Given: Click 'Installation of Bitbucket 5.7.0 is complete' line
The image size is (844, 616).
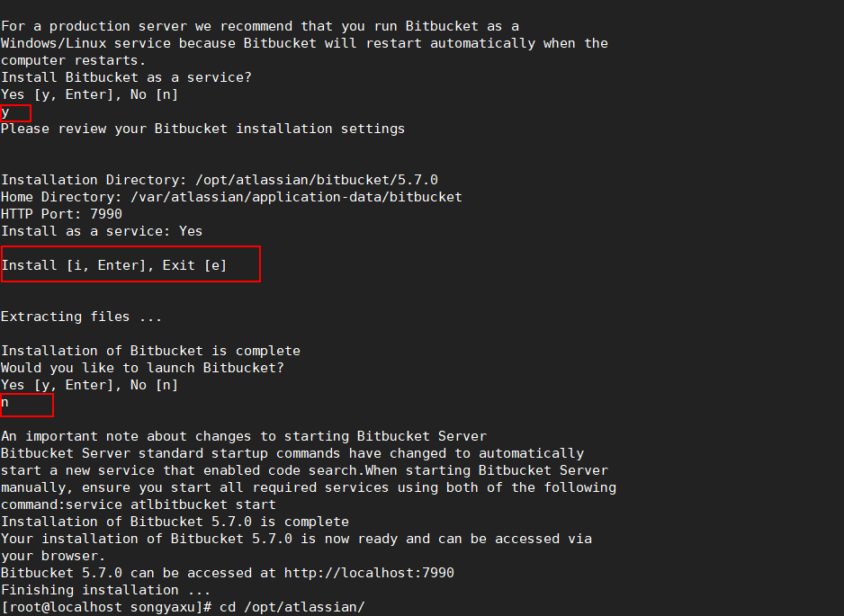Looking at the screenshot, I should 175,522.
